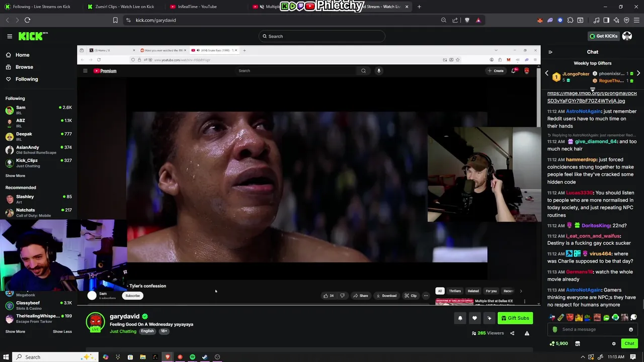Open the image.tmdb.org link in chat
The image size is (644, 362).
point(592,97)
